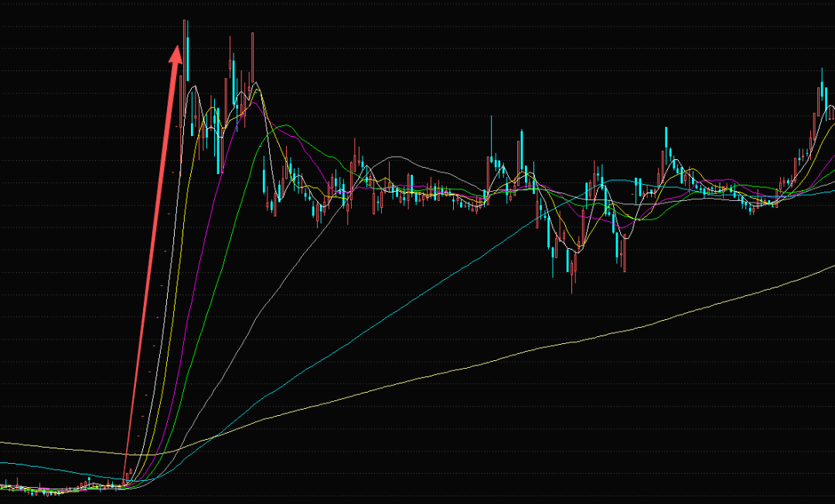Screen dimensions: 835x504
Task: Select the olive average line at the left edge
Action: pos(8,444)
